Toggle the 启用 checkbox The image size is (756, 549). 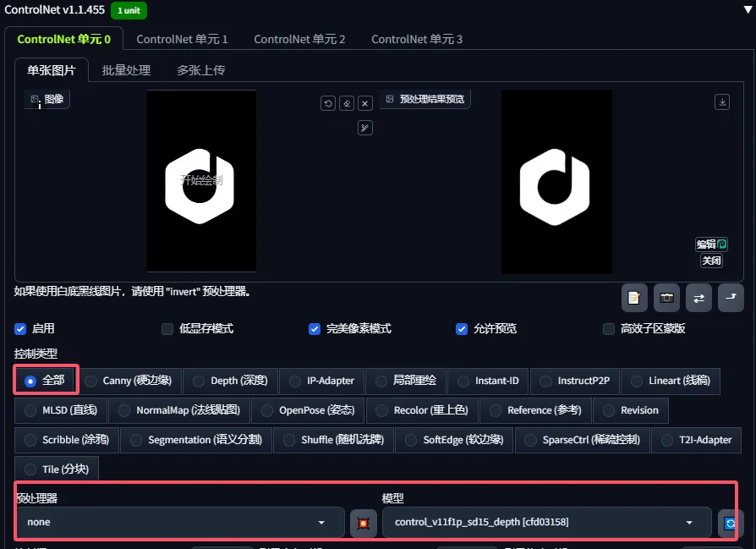20,329
